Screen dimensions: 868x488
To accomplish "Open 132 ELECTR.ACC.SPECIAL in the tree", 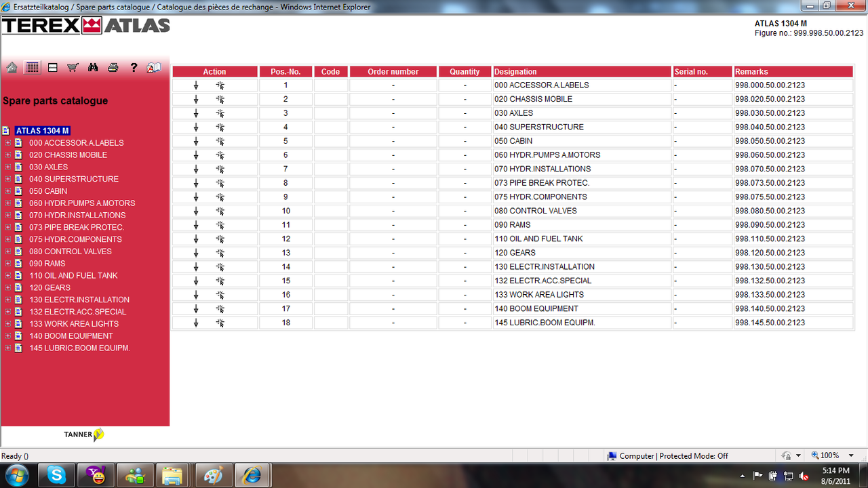I will (78, 312).
